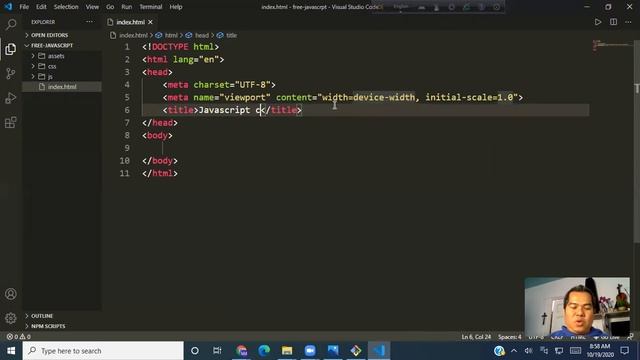Click the closing html tag on line 11
Image resolution: width=640 pixels, height=360 pixels.
coord(160,173)
